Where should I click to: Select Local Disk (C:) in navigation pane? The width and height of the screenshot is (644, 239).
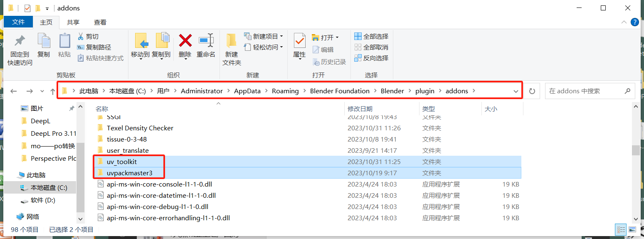click(49, 188)
